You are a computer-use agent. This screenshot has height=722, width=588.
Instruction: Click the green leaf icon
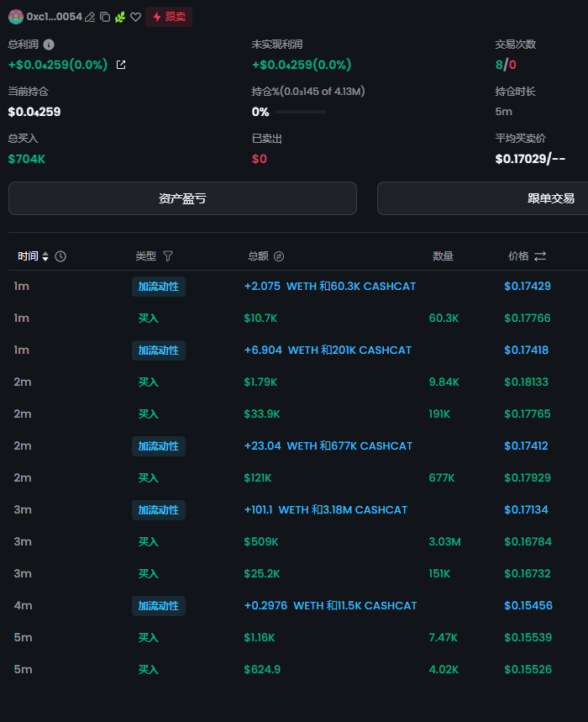(120, 17)
